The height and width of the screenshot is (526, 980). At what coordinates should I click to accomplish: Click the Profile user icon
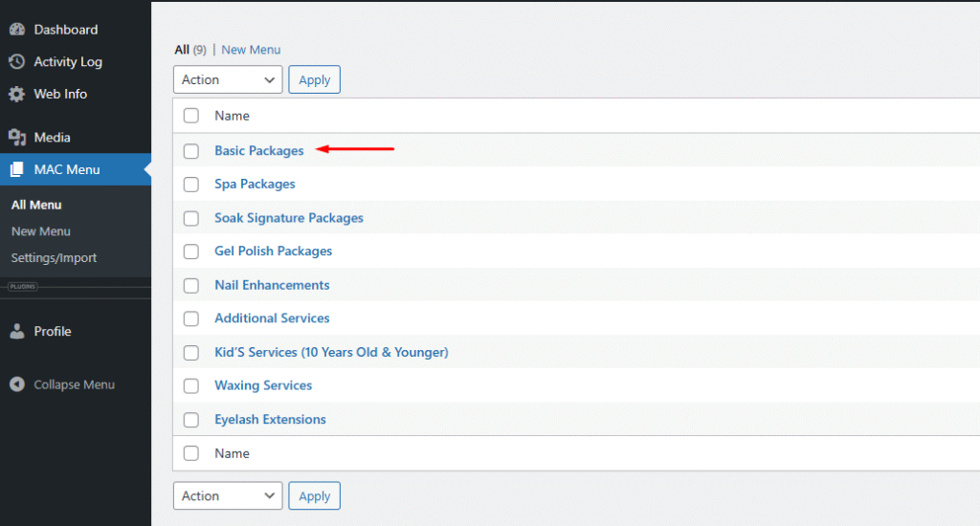(x=17, y=332)
